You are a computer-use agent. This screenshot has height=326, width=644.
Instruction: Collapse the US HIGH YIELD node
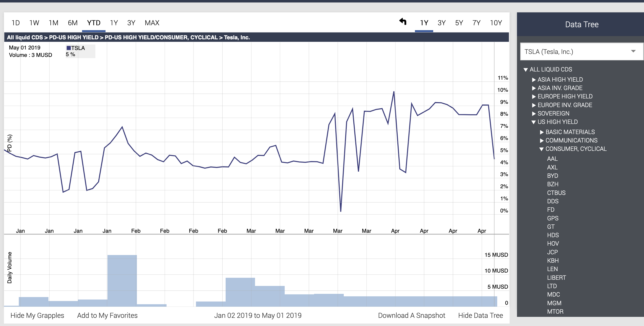(x=534, y=122)
